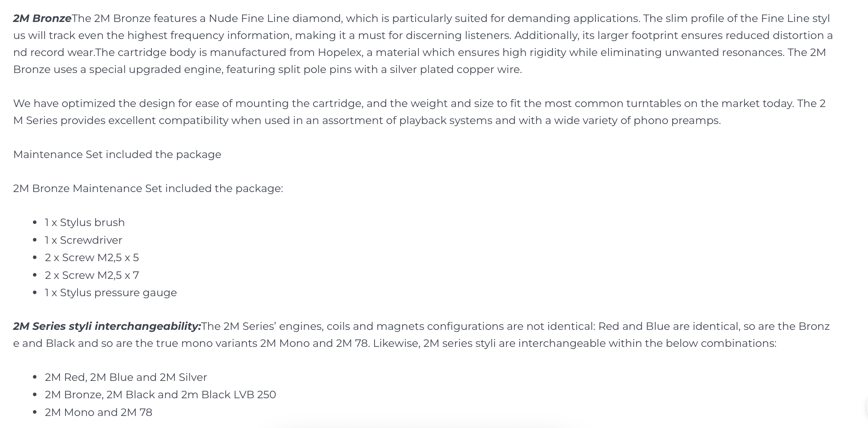Click the phrase 'silver plated copper wire'
868x428 pixels.
tap(455, 69)
